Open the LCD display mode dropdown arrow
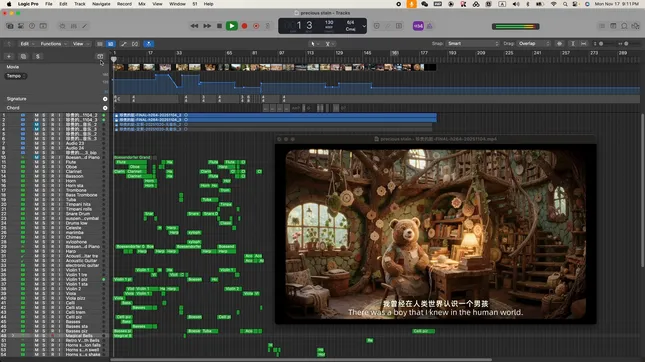The image size is (645, 362). pyautogui.click(x=364, y=26)
